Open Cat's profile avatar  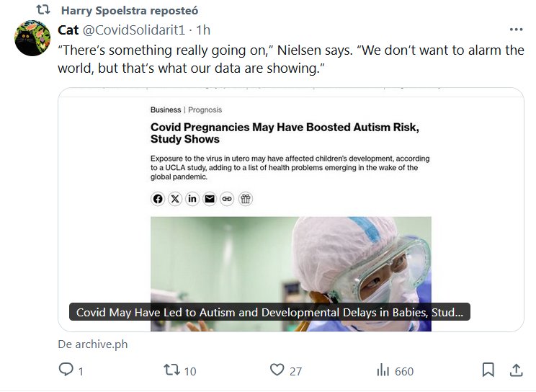[x=32, y=38]
